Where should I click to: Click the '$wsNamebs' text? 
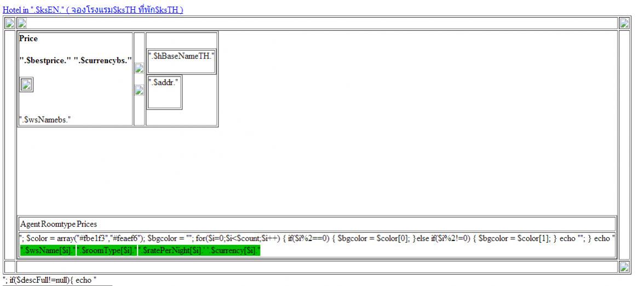45,120
